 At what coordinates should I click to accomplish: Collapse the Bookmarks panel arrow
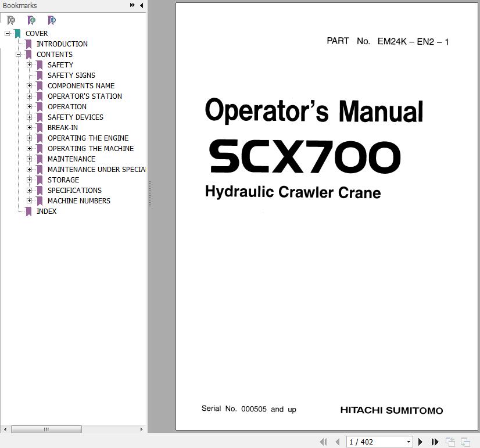point(141,5)
